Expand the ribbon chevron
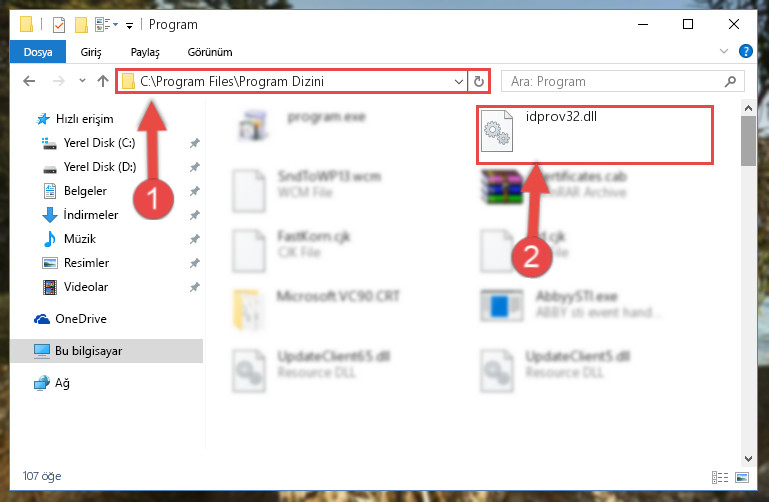 [723, 51]
